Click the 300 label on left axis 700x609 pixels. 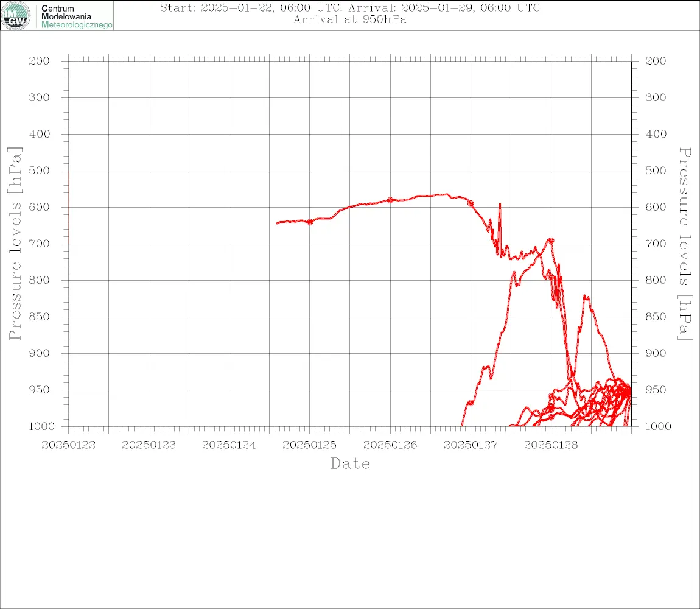[40, 97]
